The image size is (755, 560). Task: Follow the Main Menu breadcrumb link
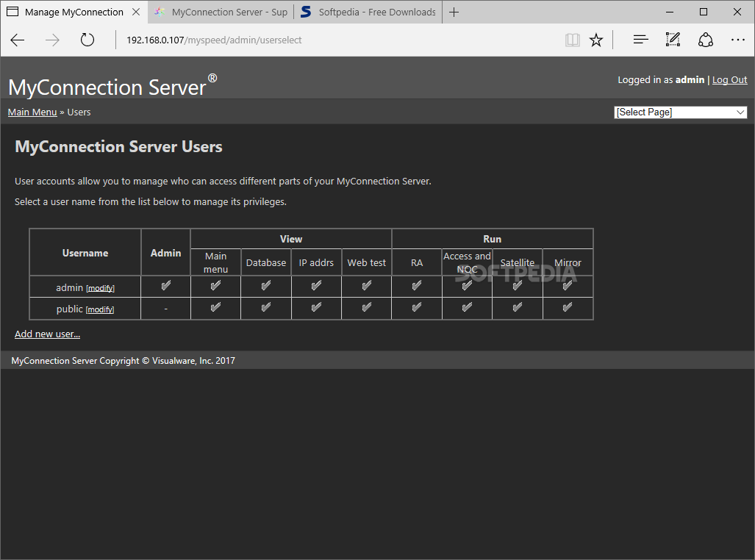coord(32,112)
